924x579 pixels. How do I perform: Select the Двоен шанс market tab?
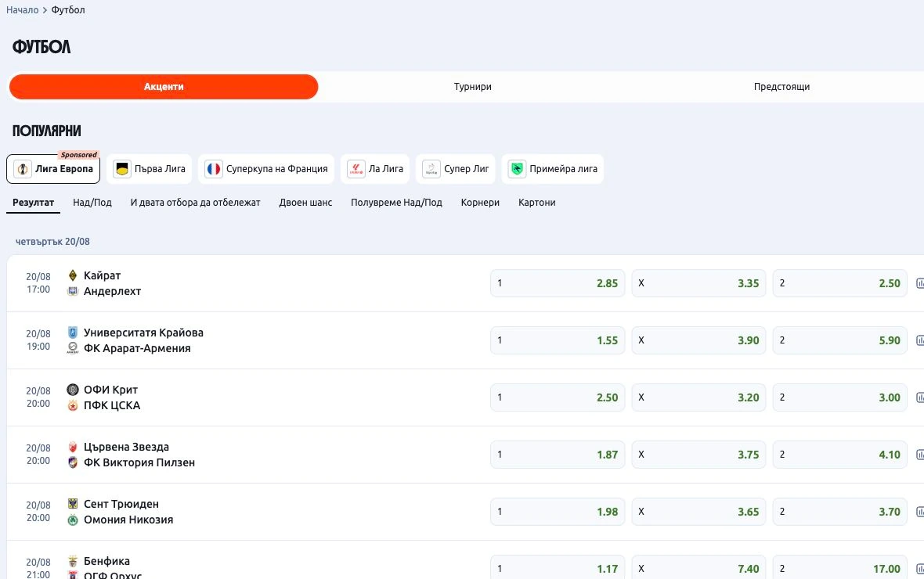coord(305,203)
